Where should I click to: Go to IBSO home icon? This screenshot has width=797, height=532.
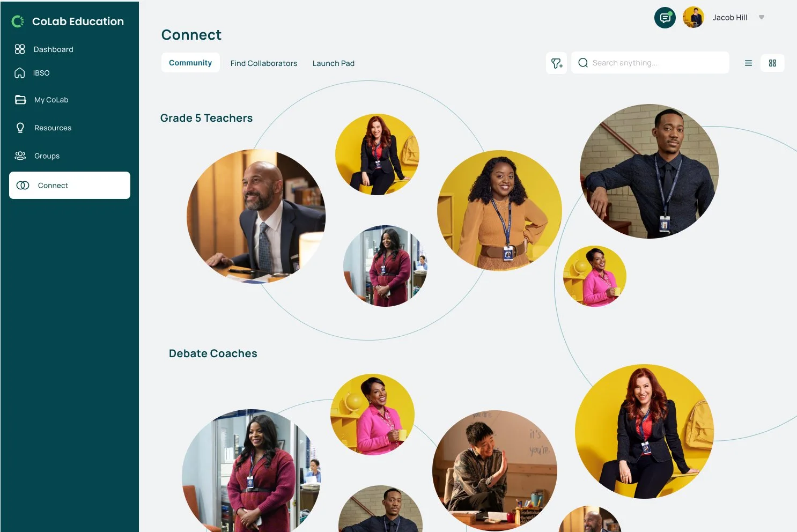[20, 73]
